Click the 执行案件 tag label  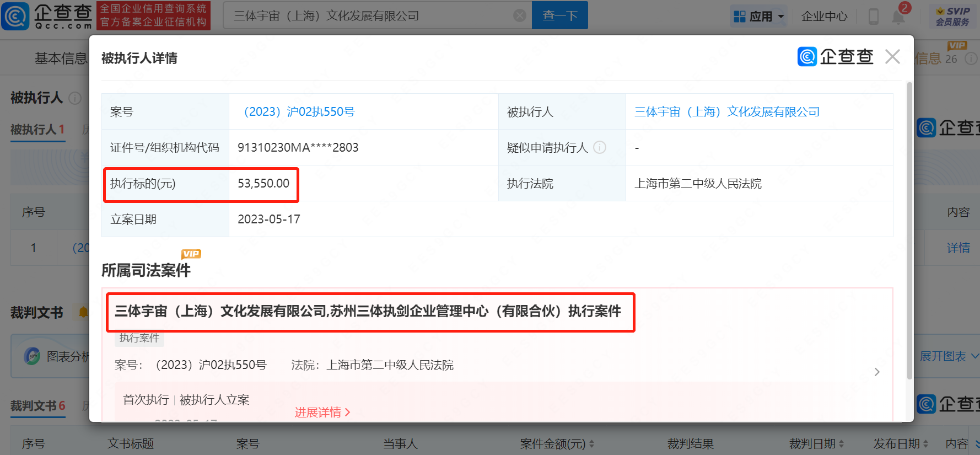(x=139, y=338)
